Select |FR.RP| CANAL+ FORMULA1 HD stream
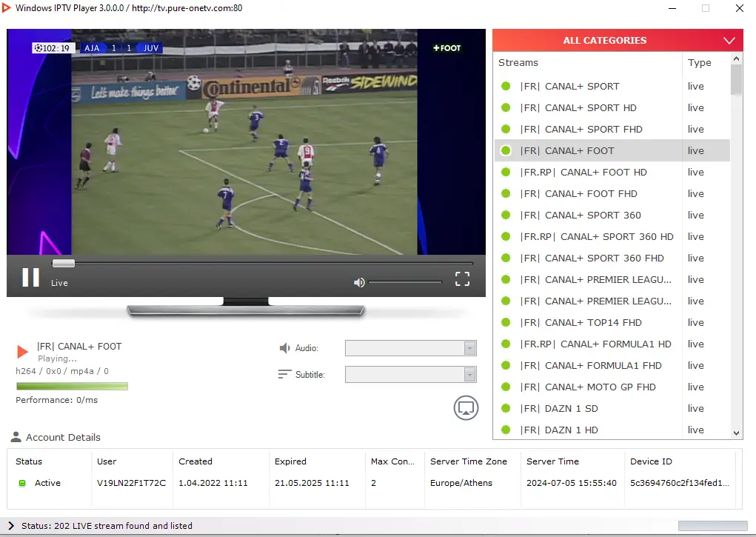 [x=612, y=344]
